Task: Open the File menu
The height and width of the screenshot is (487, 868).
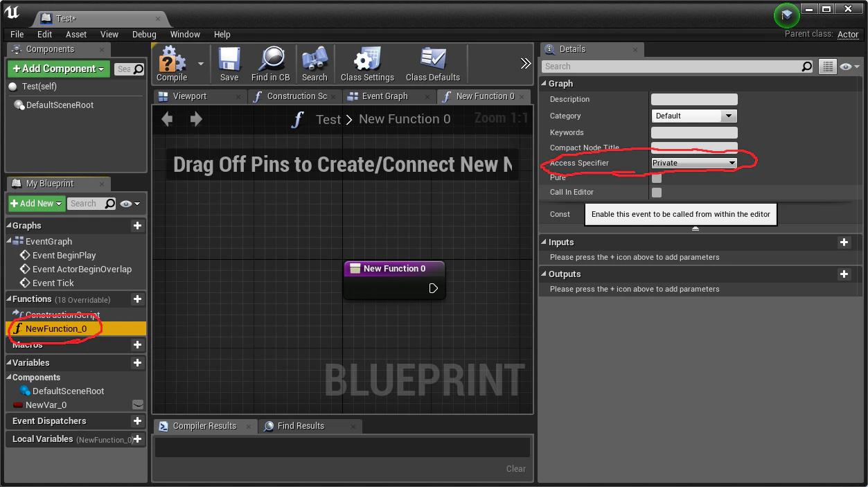Action: [17, 34]
